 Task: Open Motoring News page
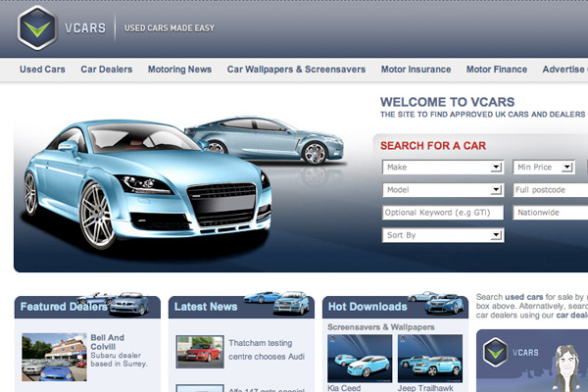179,70
